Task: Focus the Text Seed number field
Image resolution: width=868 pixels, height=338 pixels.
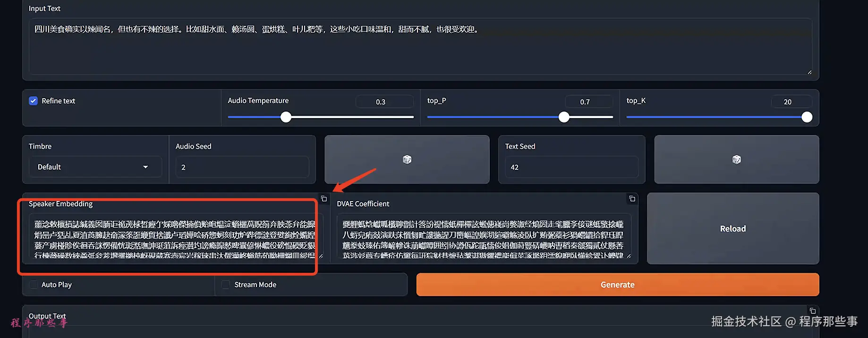Action: (x=571, y=167)
